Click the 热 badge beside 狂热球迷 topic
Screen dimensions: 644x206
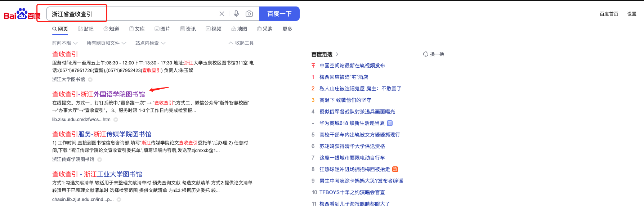coord(395,169)
